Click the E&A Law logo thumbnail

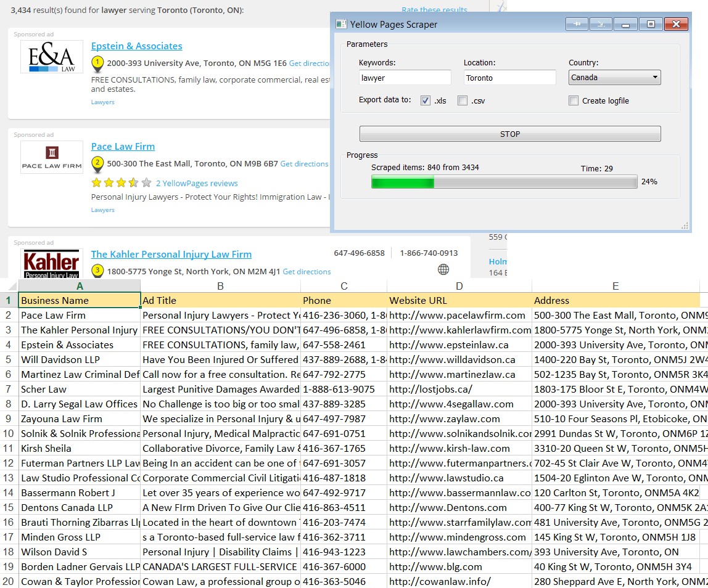(x=51, y=57)
